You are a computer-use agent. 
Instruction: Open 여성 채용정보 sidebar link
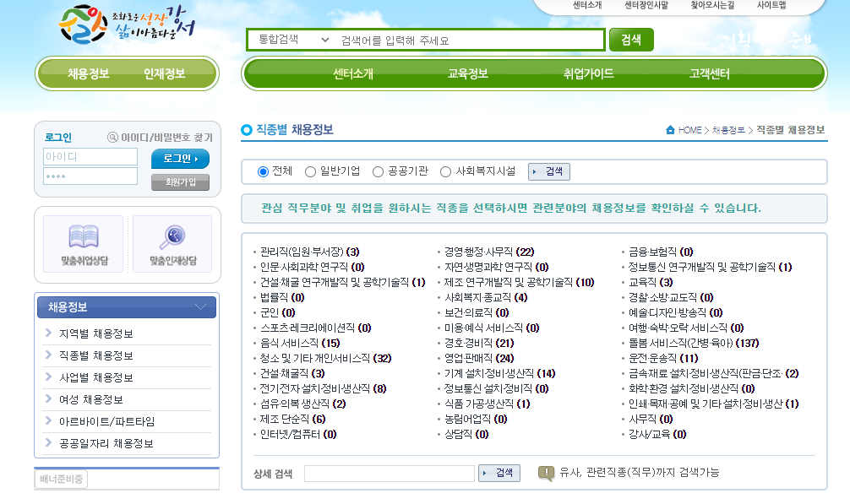91,399
